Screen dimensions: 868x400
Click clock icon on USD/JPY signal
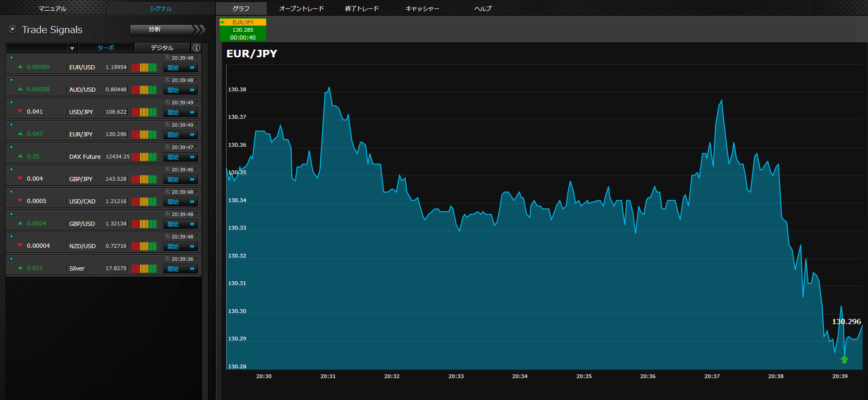tap(168, 102)
